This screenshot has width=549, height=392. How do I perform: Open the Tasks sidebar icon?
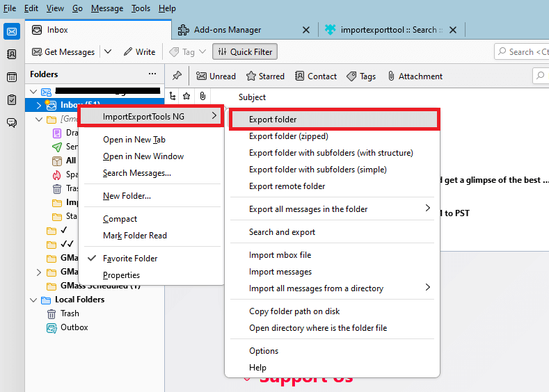(x=12, y=99)
